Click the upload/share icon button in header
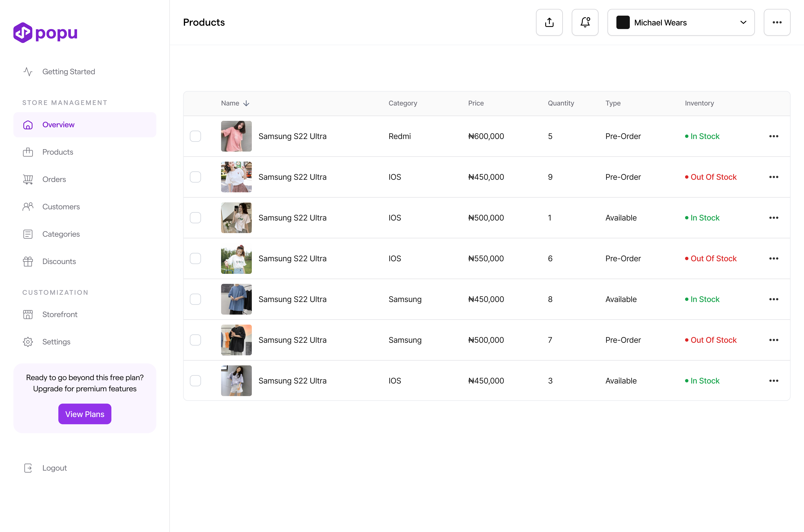This screenshot has height=532, width=804. coord(549,22)
